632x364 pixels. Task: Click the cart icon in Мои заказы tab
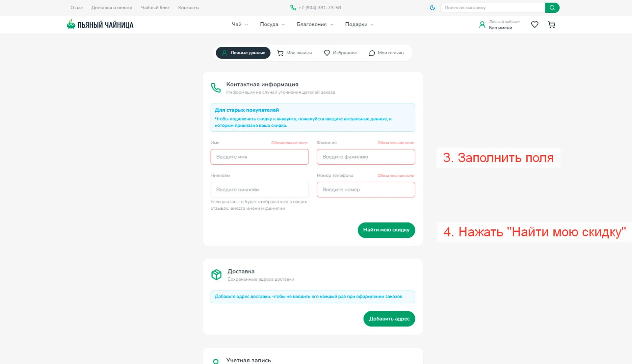pos(280,53)
